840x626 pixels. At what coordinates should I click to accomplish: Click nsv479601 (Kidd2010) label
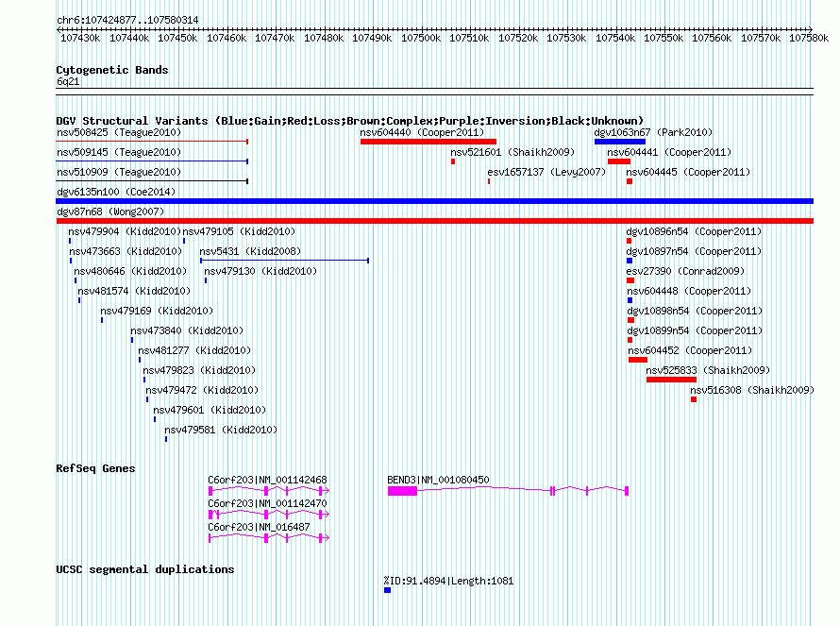point(210,410)
